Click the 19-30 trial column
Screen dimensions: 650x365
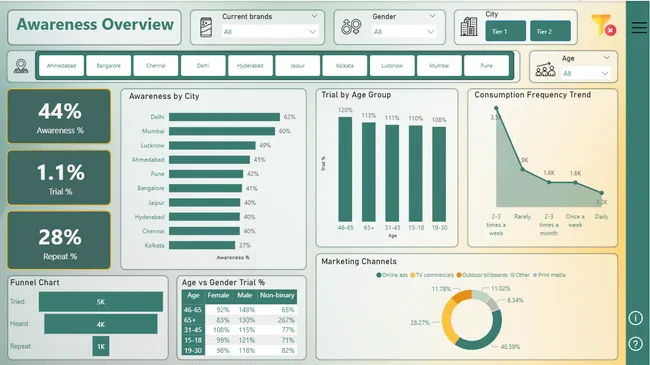tap(439, 174)
